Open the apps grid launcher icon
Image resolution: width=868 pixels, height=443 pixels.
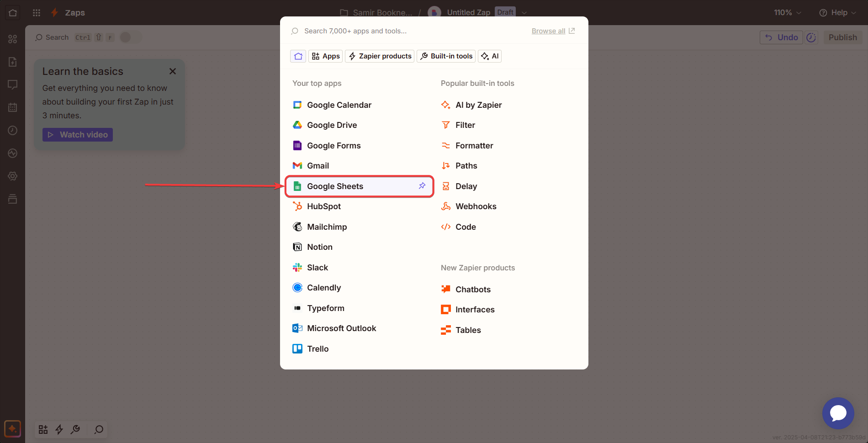click(x=37, y=13)
